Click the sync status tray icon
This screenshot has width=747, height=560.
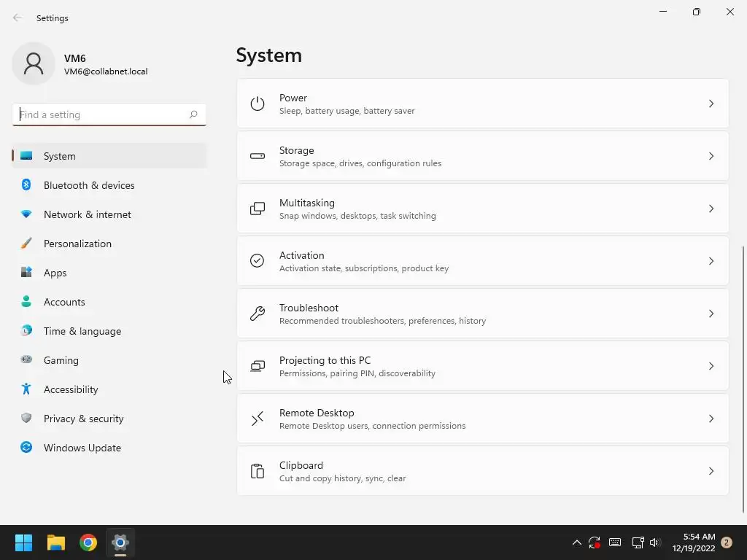pos(595,542)
